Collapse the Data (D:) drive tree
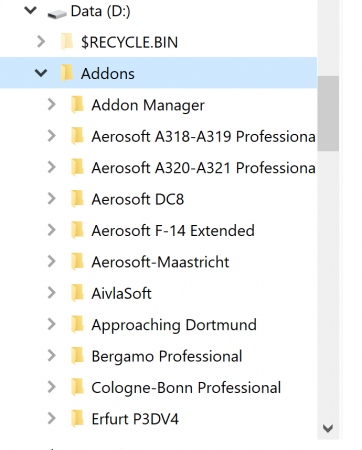 click(x=30, y=10)
